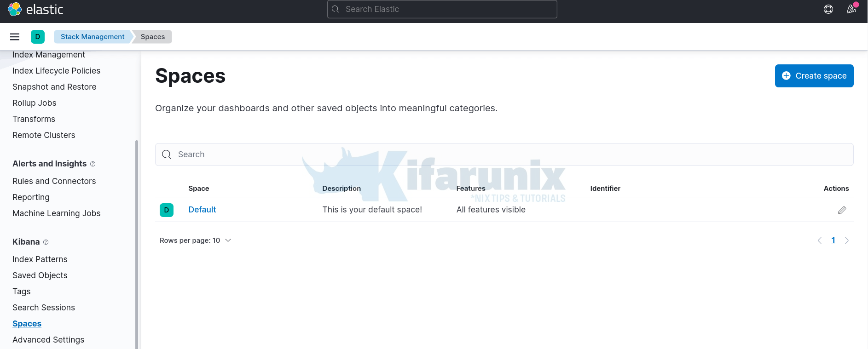Screen dimensions: 868x349
Task: Click the Create space button
Action: coord(814,76)
